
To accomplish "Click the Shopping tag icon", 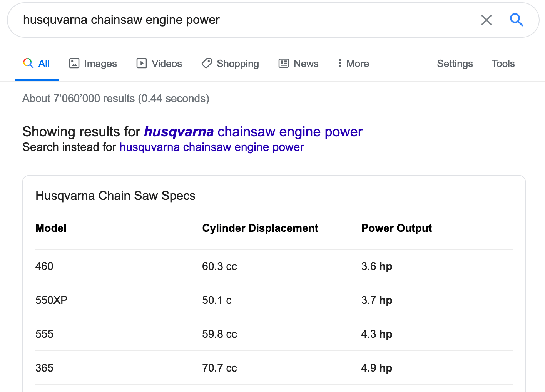I will (x=206, y=63).
